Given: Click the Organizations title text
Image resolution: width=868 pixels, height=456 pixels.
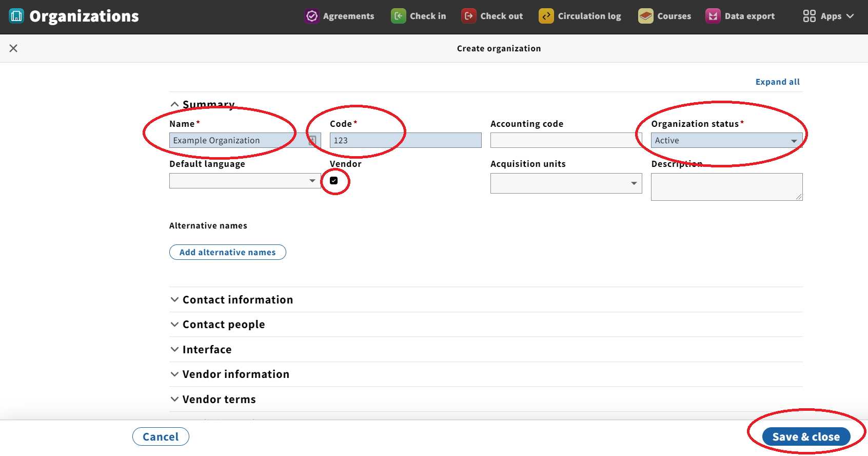Looking at the screenshot, I should (x=84, y=16).
